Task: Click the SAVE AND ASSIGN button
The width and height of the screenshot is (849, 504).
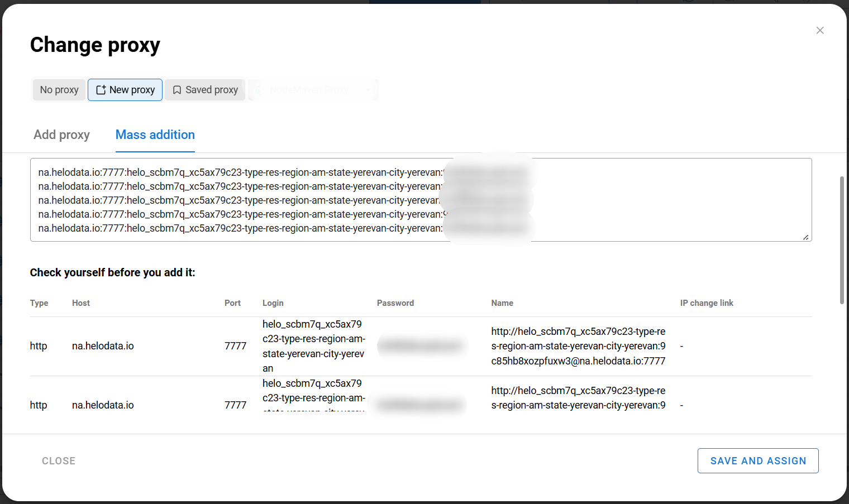Action: pos(758,461)
